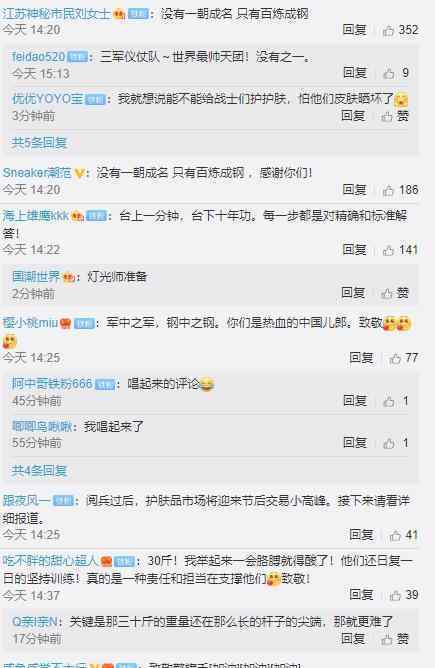
Task: Reply to 海上雄鹰kkk's comment
Action: tap(354, 250)
